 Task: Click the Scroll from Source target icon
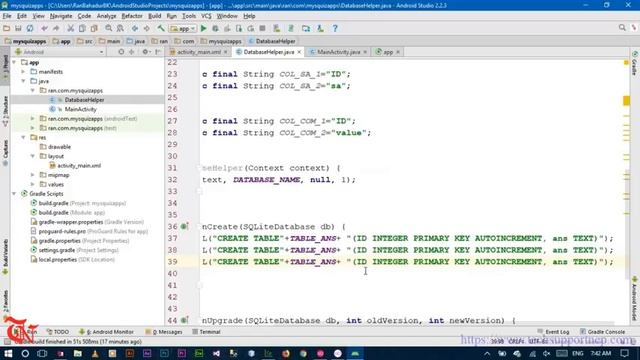click(x=121, y=52)
